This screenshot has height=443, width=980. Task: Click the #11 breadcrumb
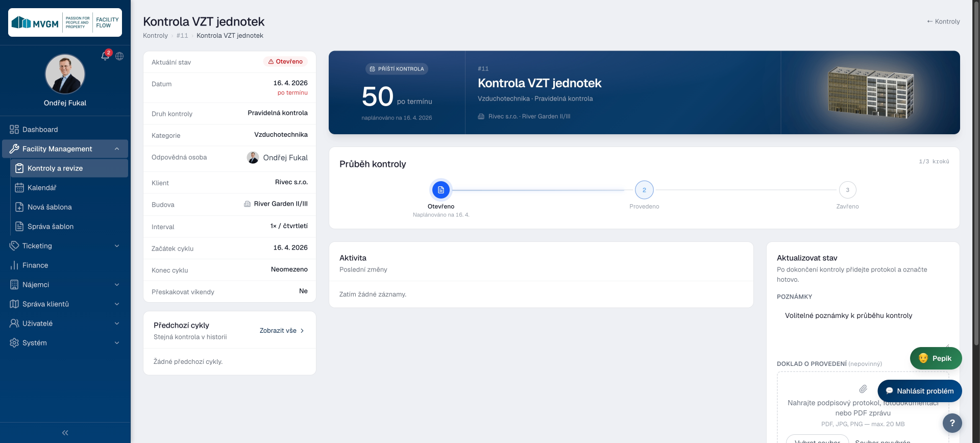(182, 36)
